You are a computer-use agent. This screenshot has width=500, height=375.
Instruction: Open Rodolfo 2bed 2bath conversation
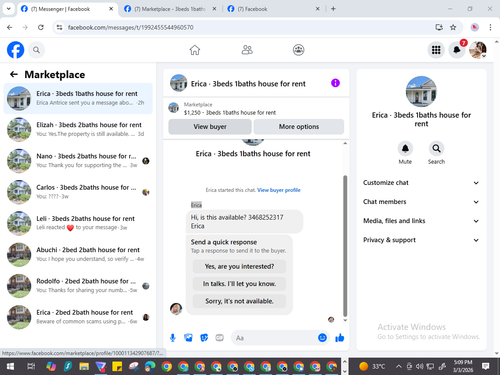click(x=78, y=286)
